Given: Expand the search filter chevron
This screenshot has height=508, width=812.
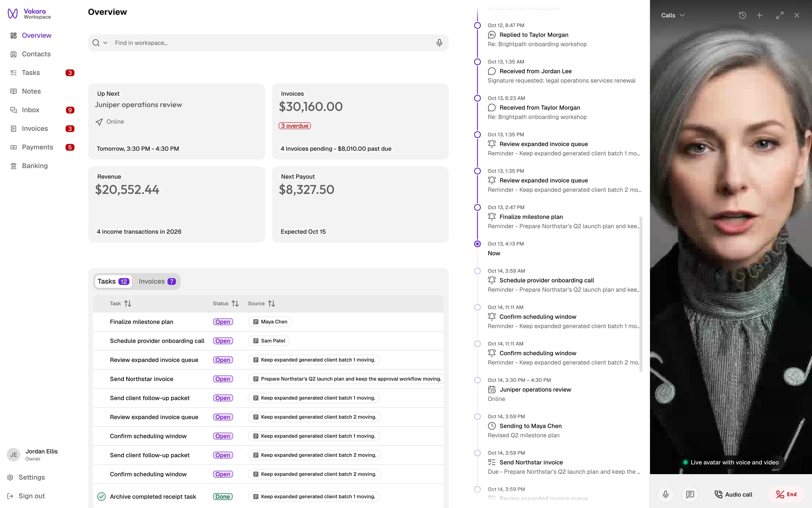Looking at the screenshot, I should point(105,43).
